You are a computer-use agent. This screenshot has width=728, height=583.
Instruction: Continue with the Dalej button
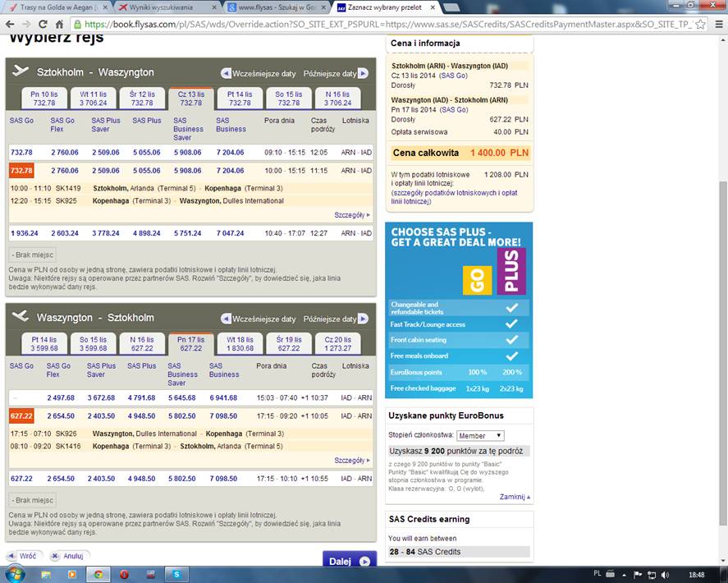point(349,561)
